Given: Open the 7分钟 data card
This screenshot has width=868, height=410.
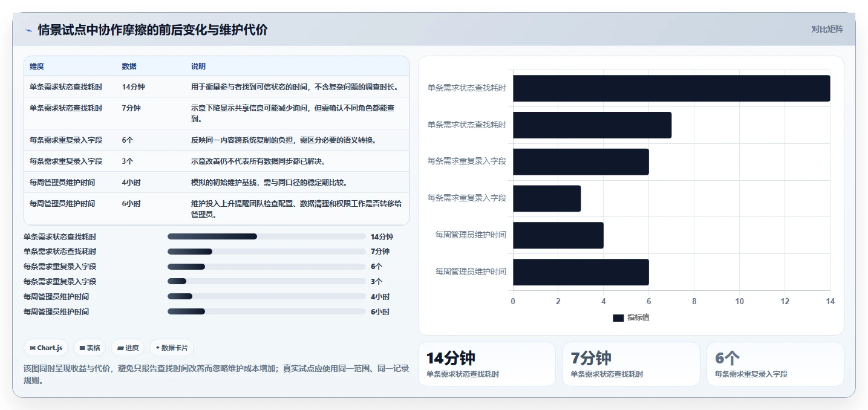Looking at the screenshot, I should 631,364.
